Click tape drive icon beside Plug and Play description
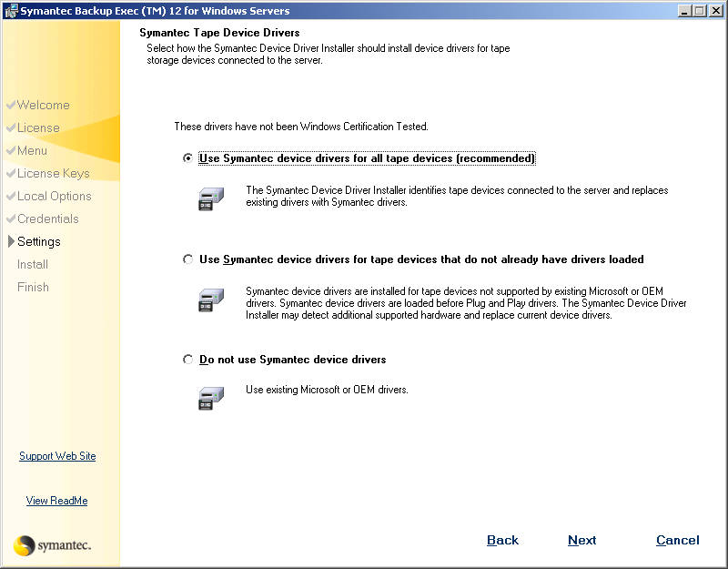Viewport: 728px width, 569px height. pyautogui.click(x=211, y=300)
